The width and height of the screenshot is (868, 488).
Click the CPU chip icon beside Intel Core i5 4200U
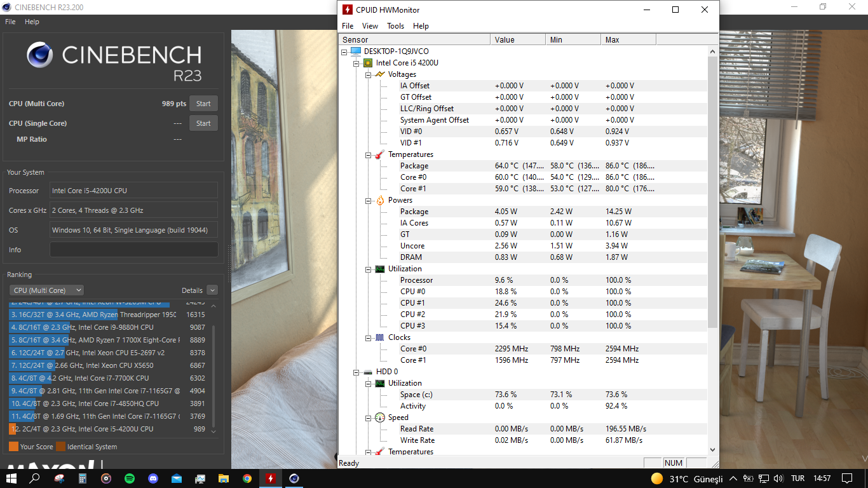pos(367,63)
